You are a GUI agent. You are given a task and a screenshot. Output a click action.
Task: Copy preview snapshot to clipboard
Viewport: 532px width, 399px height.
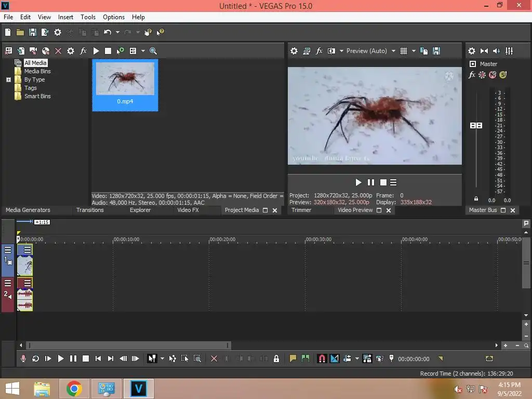(424, 51)
